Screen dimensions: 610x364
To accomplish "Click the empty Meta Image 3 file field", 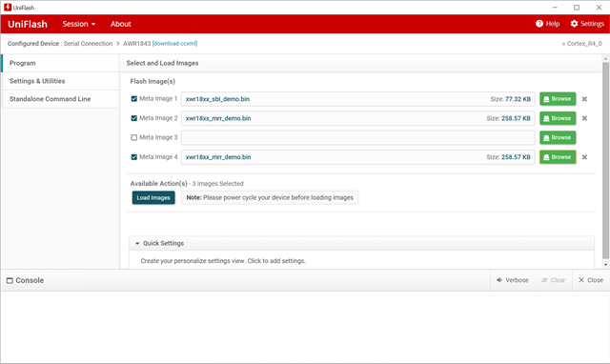I will pyautogui.click(x=358, y=137).
